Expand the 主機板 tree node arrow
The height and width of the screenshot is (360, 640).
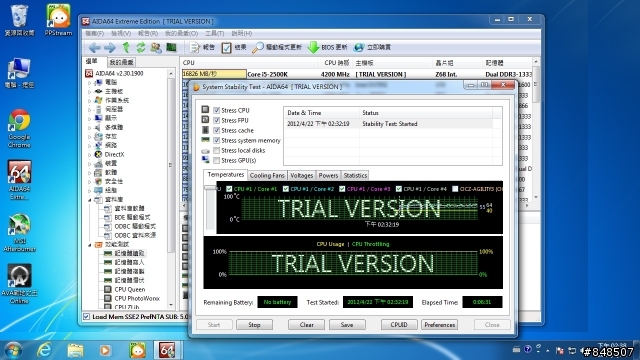[x=90, y=91]
